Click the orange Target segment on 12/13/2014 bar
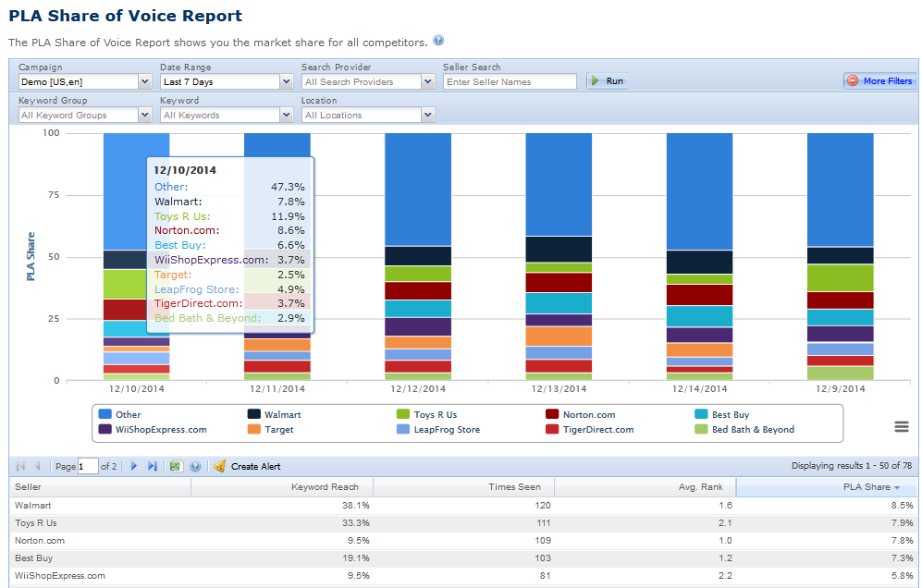922x588 pixels. (x=559, y=337)
